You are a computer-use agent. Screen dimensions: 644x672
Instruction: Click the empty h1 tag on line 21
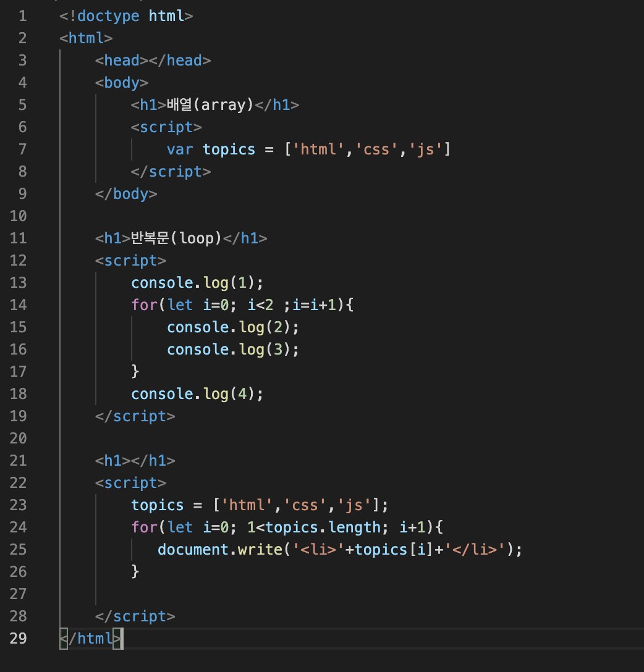[x=135, y=461]
